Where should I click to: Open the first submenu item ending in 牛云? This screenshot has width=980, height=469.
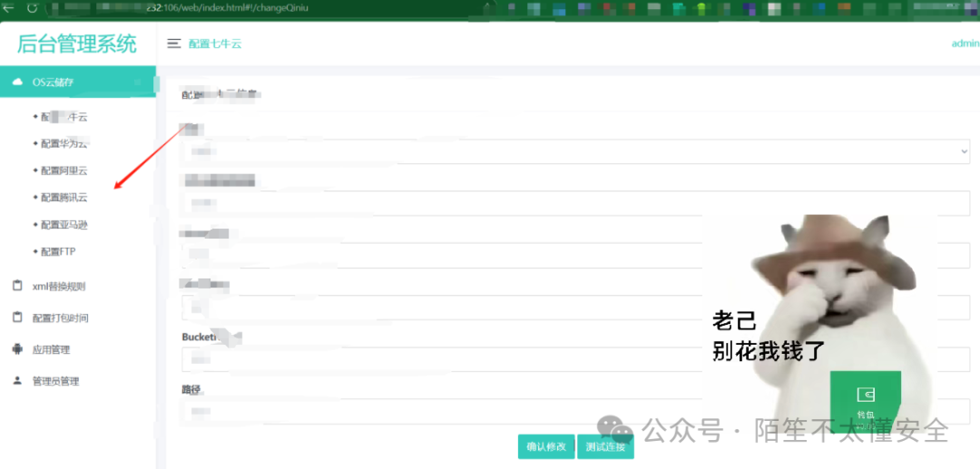tap(64, 117)
